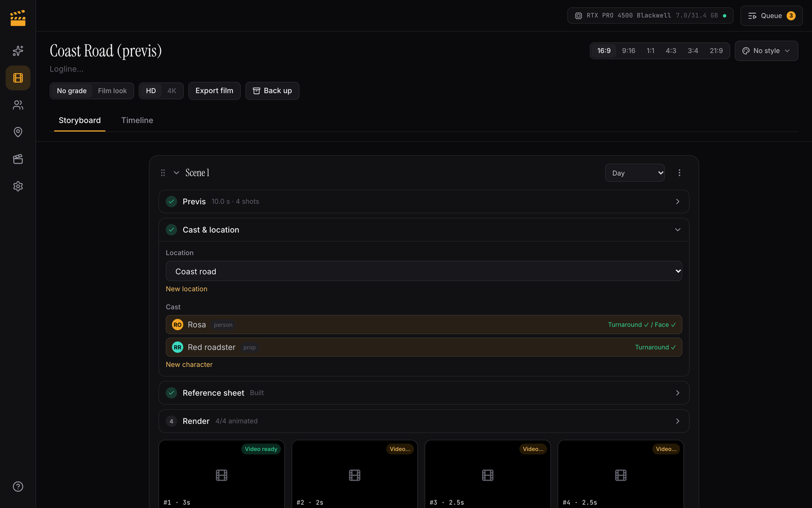Select the No grade option
The width and height of the screenshot is (812, 508).
pos(72,91)
